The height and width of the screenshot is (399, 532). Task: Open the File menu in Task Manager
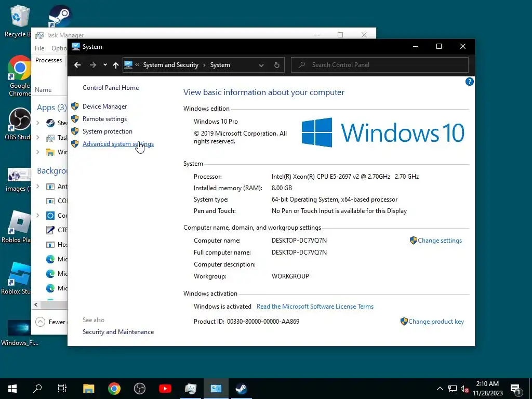39,48
